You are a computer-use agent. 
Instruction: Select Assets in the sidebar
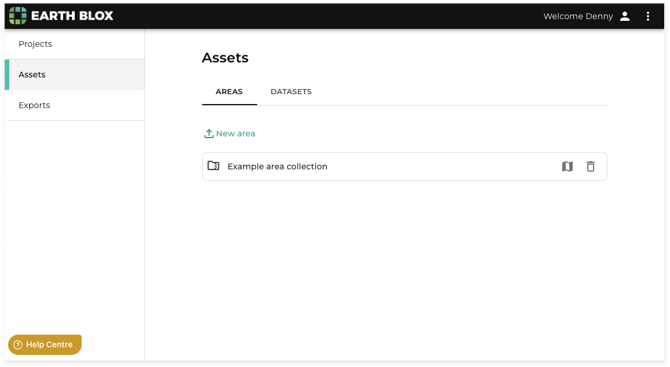click(x=75, y=75)
